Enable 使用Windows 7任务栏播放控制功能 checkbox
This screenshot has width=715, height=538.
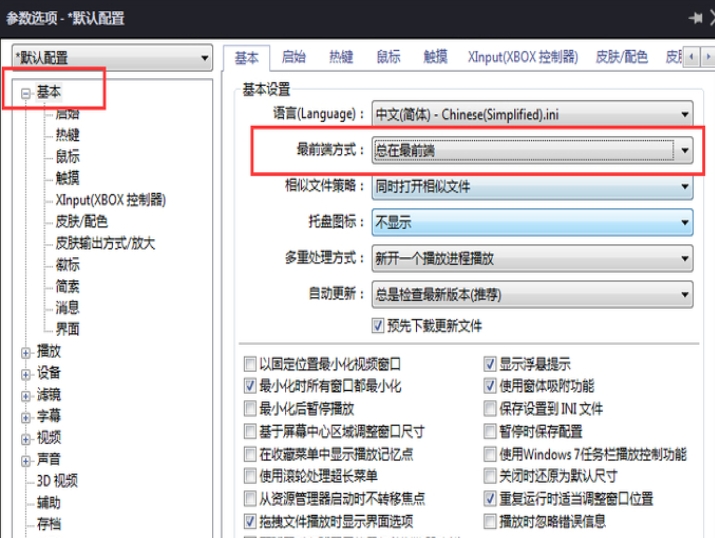[490, 454]
